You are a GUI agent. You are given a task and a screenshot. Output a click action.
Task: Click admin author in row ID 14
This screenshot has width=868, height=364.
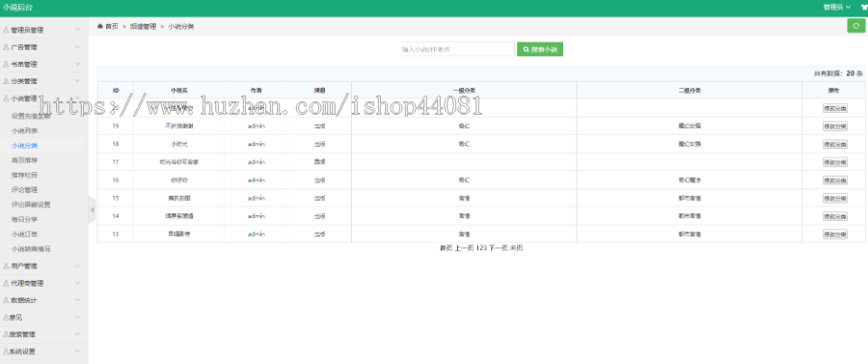click(x=257, y=216)
